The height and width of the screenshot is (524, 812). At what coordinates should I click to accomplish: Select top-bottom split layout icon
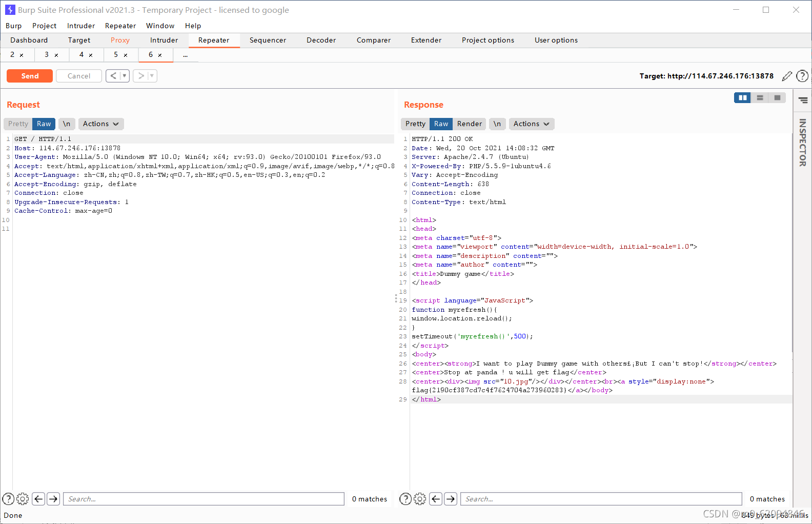760,97
